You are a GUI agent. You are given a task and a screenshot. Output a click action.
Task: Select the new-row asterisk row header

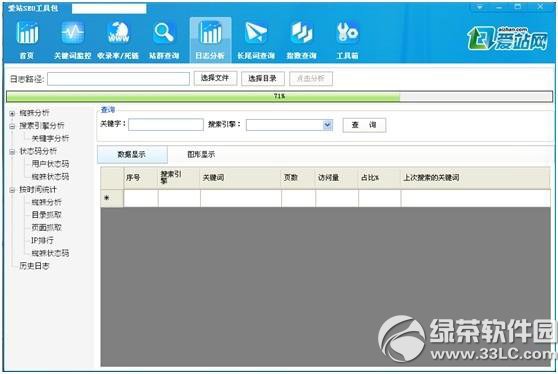112,198
